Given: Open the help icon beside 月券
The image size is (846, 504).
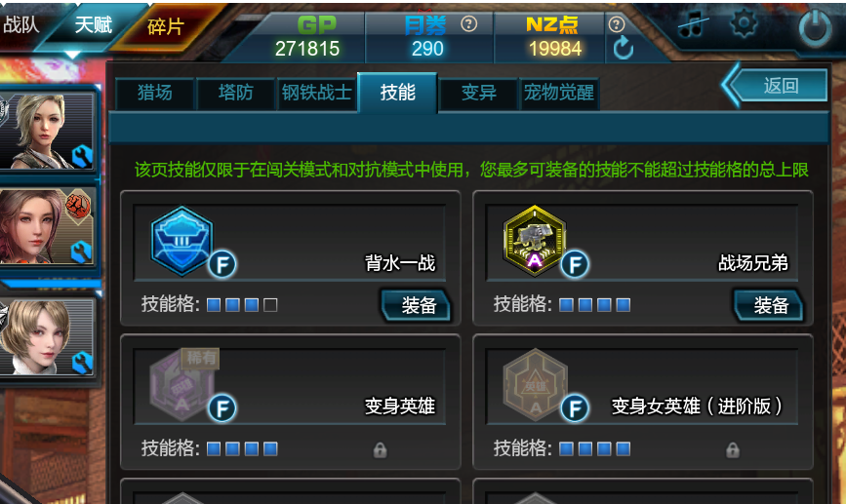Looking at the screenshot, I should pos(468,24).
